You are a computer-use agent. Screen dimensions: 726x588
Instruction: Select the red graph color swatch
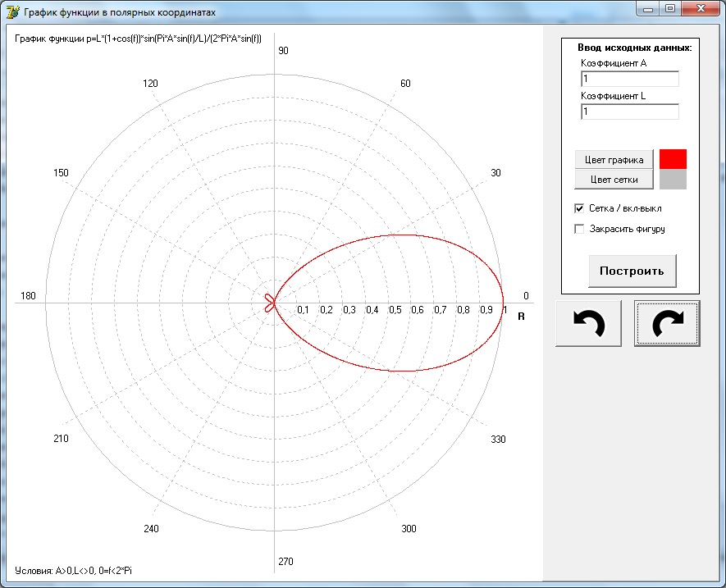(673, 159)
